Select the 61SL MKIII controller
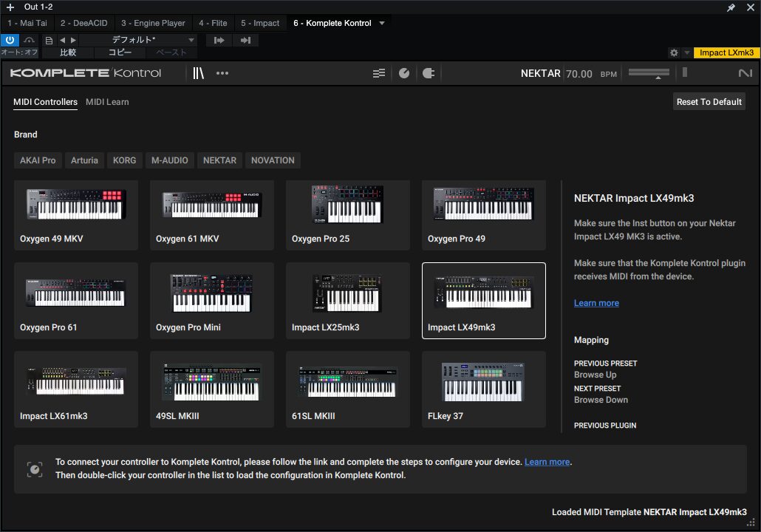761x532 pixels. [x=348, y=389]
